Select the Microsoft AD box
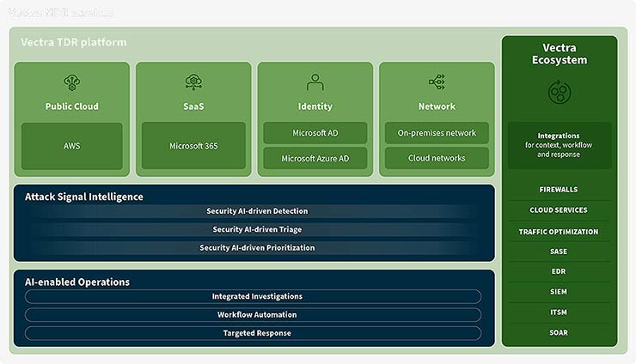The width and height of the screenshot is (636, 364). 315,133
